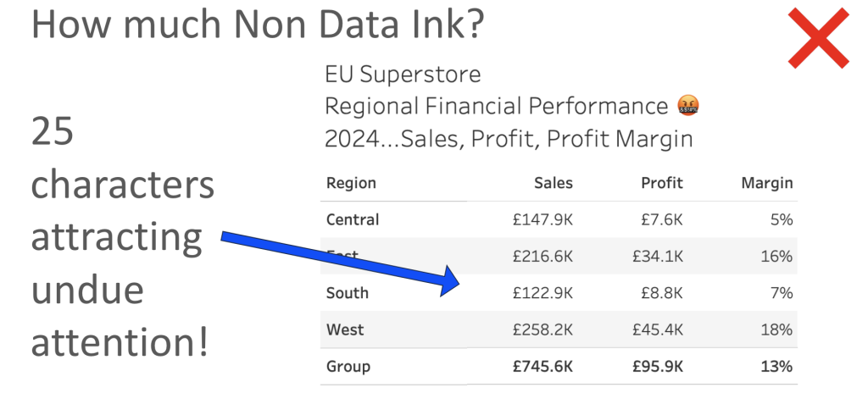The image size is (868, 393).
Task: Click the West row label
Action: [x=345, y=329]
